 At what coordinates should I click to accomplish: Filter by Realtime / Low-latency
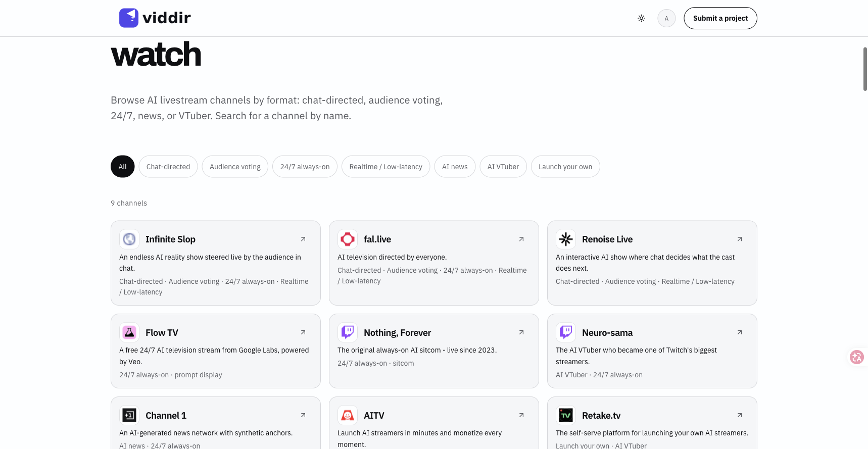click(x=385, y=167)
